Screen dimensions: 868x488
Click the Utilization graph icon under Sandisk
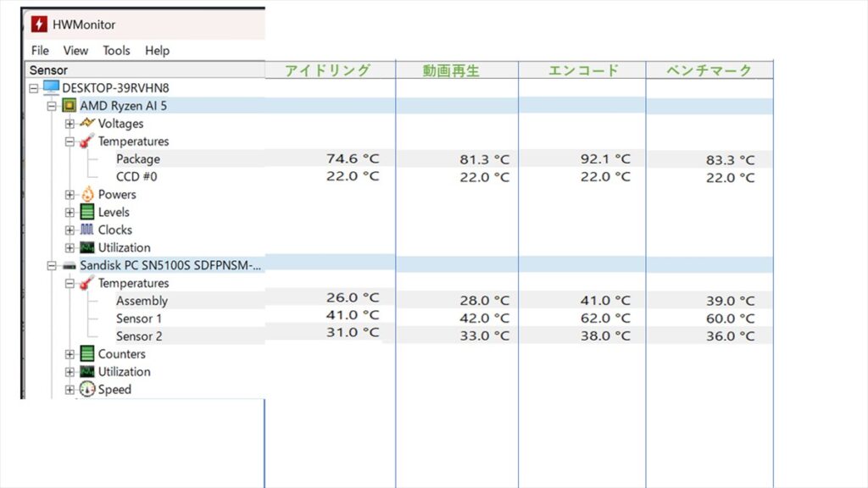(87, 371)
